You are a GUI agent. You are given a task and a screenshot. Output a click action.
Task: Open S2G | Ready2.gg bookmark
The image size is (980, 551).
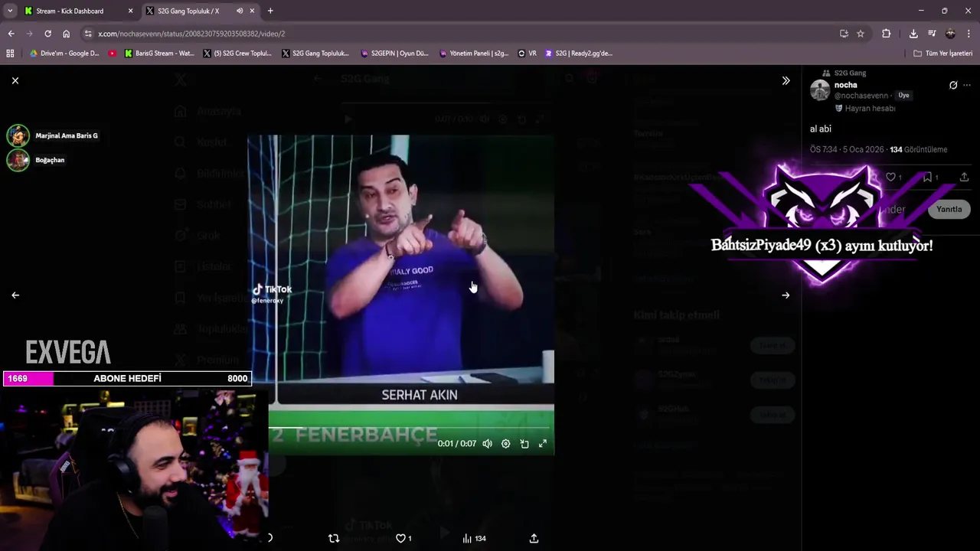coord(579,54)
